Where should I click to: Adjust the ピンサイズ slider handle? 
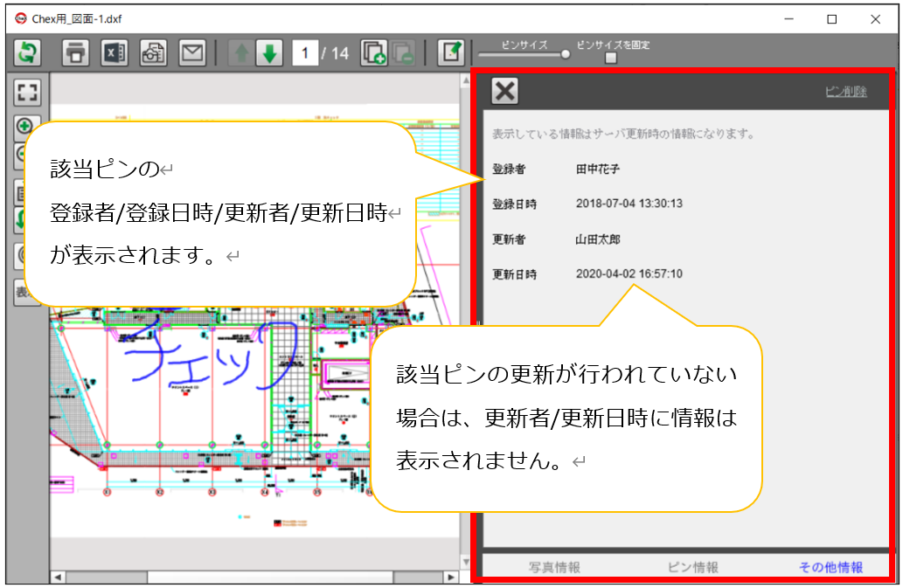click(565, 54)
